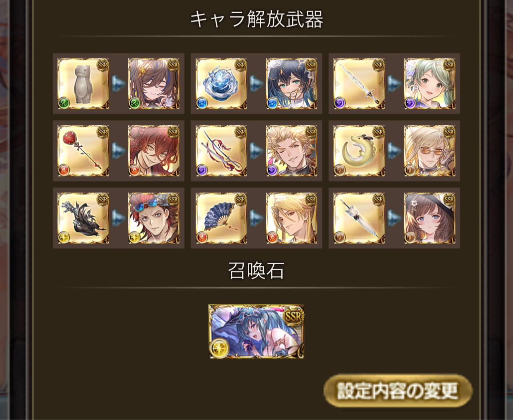Open the dark blue-haired character with green eyes
The height and width of the screenshot is (420, 513).
[x=292, y=84]
